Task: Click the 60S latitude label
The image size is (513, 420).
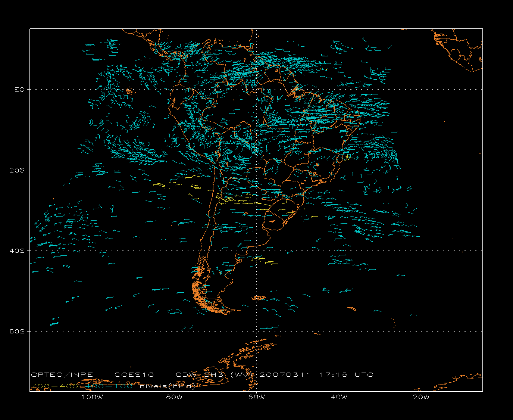Action: point(17,331)
